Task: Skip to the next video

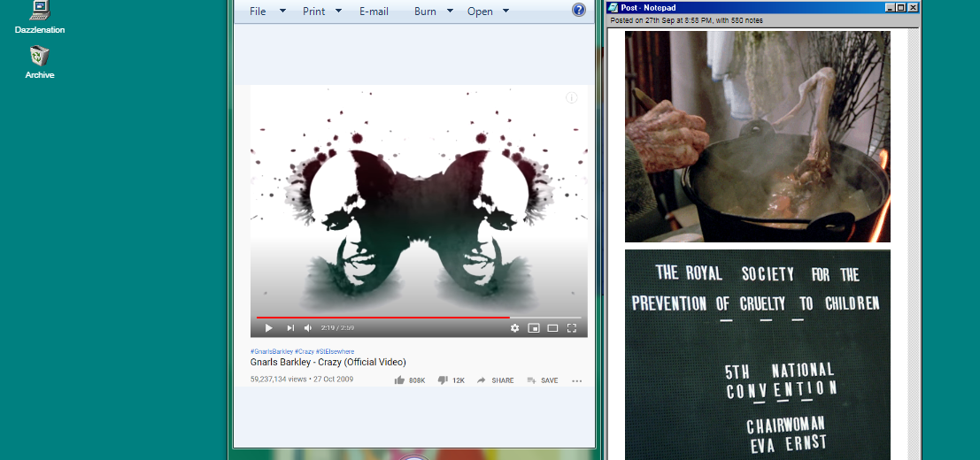Action: 290,327
